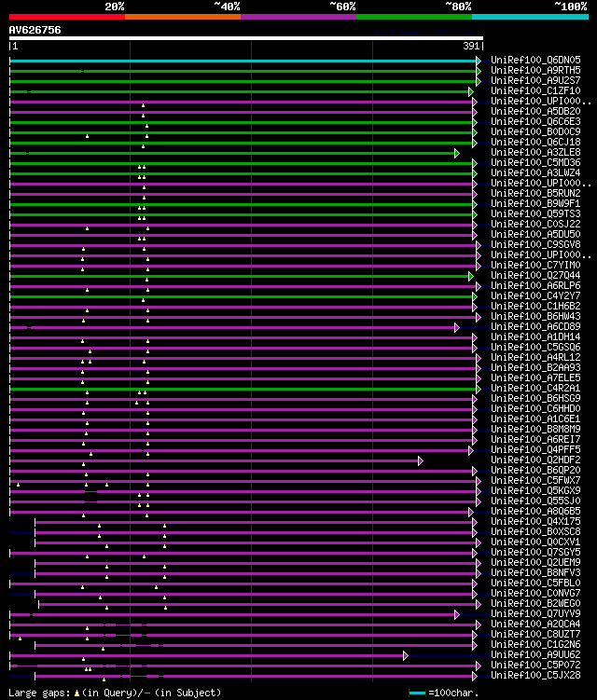This screenshot has width=597, height=700.
Task: Select the white AV626756 query sequence bar
Action: [x=245, y=38]
